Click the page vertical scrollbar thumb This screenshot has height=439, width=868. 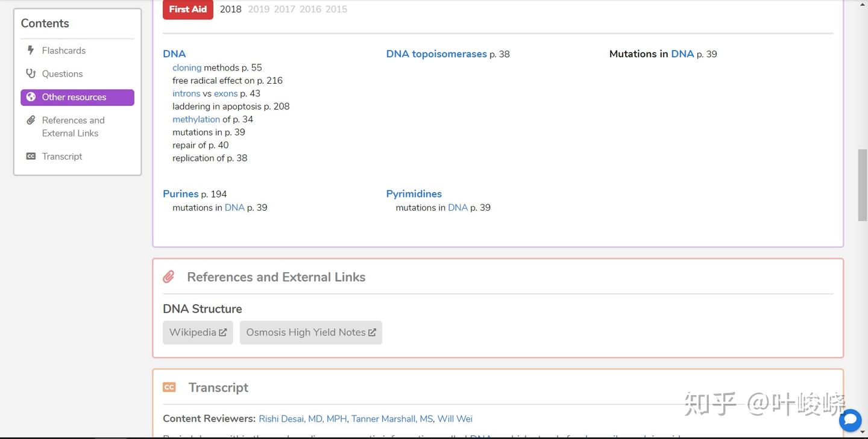[x=863, y=185]
